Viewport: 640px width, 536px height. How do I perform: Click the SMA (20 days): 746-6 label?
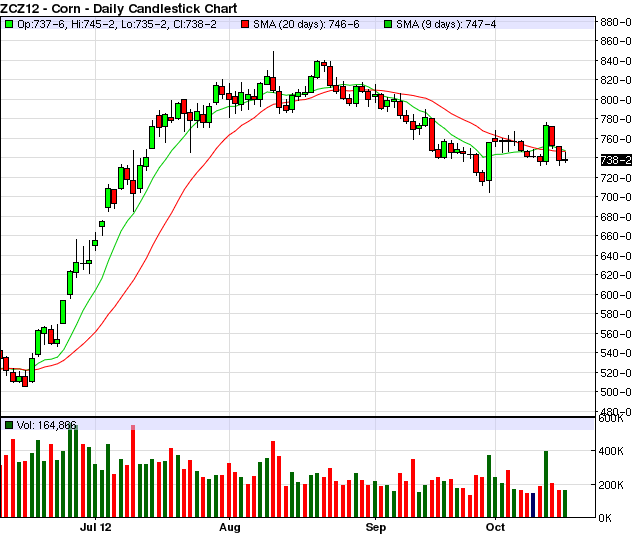click(306, 24)
